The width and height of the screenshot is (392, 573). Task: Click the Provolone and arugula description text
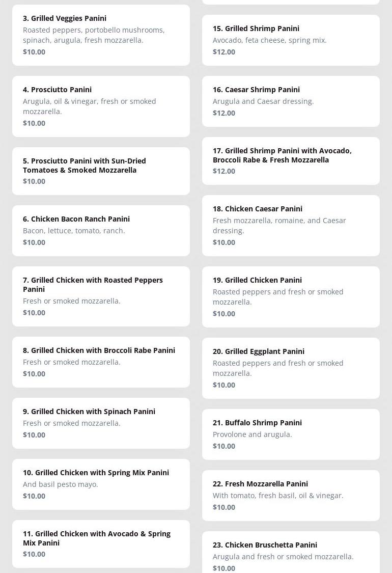pos(253,434)
